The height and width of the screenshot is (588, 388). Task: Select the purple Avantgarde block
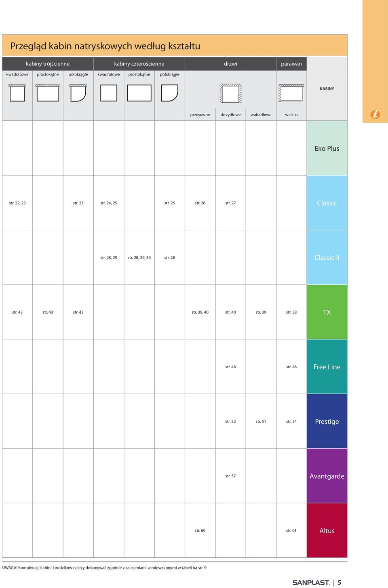click(x=327, y=476)
